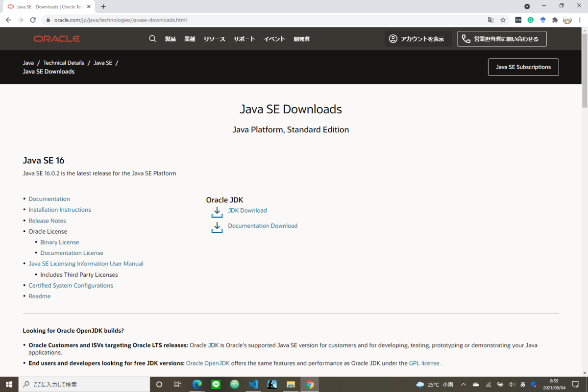Open Google Translate icon in address bar
588x392 pixels.
pyautogui.click(x=490, y=20)
